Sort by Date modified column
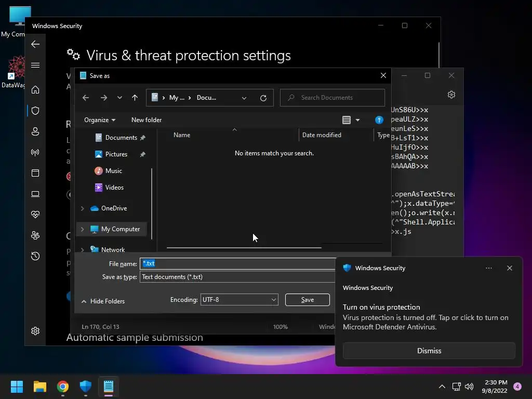Screen dimensions: 532x399 [322, 135]
